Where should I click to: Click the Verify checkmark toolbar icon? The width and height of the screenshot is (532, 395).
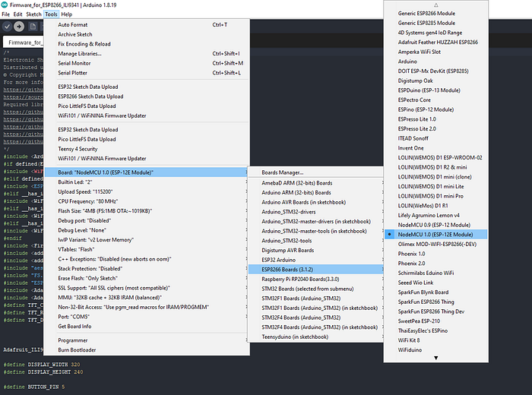tap(7, 27)
